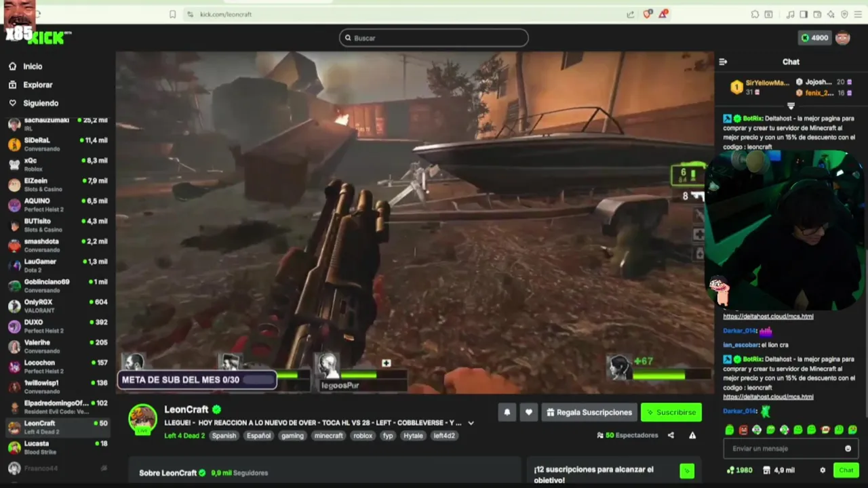
Task: Open ElpadredomingoOf channel in sidebar
Action: pyautogui.click(x=58, y=407)
